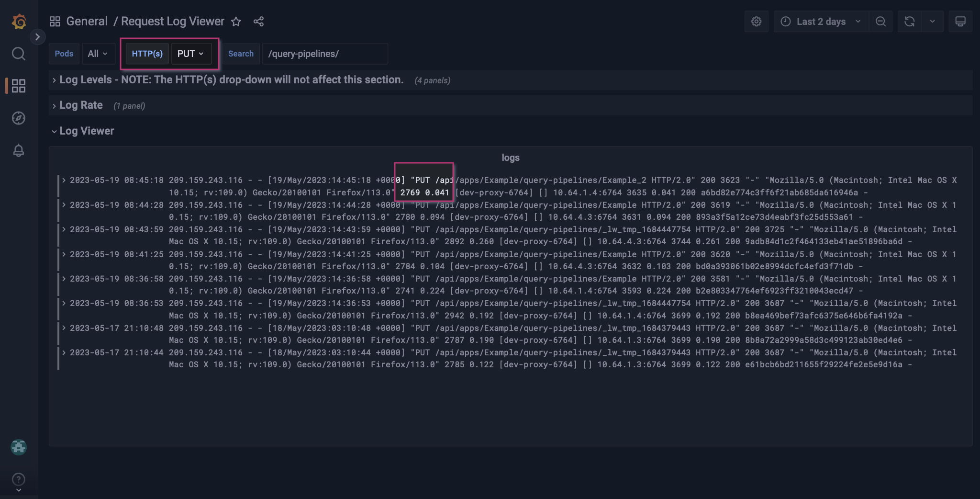The image size is (980, 499).
Task: Open Explore via the compass icon
Action: (x=19, y=118)
